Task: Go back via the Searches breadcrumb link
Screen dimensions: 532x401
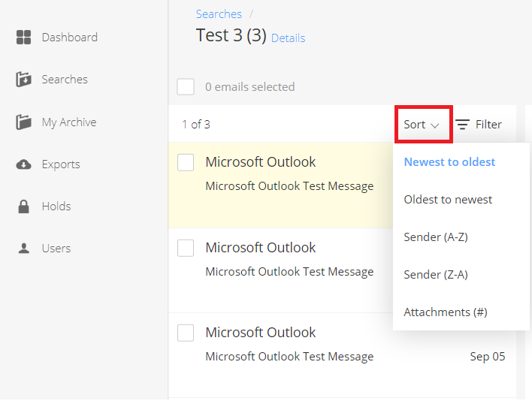Action: point(219,14)
